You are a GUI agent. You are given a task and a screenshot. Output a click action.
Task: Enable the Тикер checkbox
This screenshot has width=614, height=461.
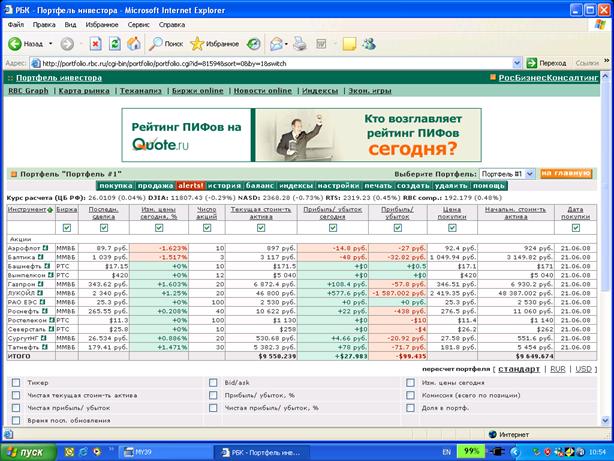[16, 383]
